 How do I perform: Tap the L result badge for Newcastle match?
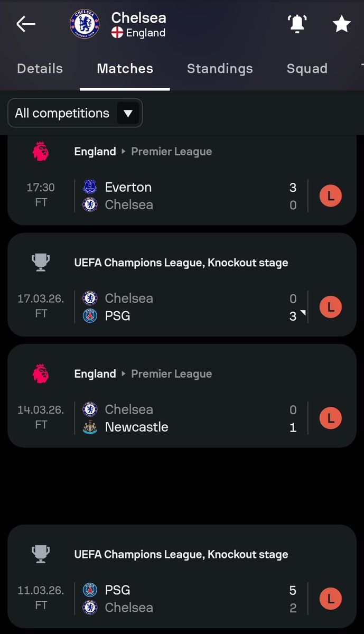coord(331,418)
